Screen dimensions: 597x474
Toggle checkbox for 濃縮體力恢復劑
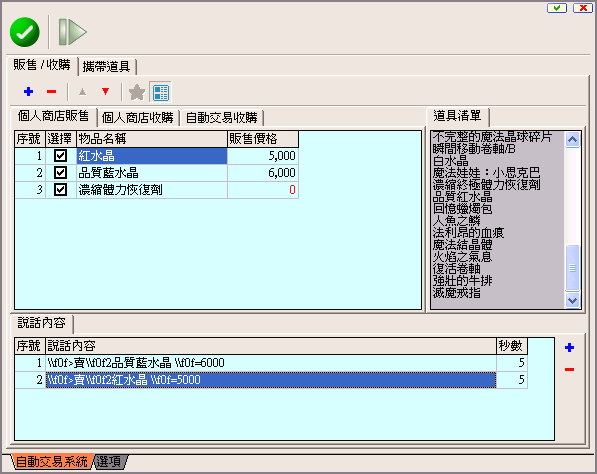61,189
